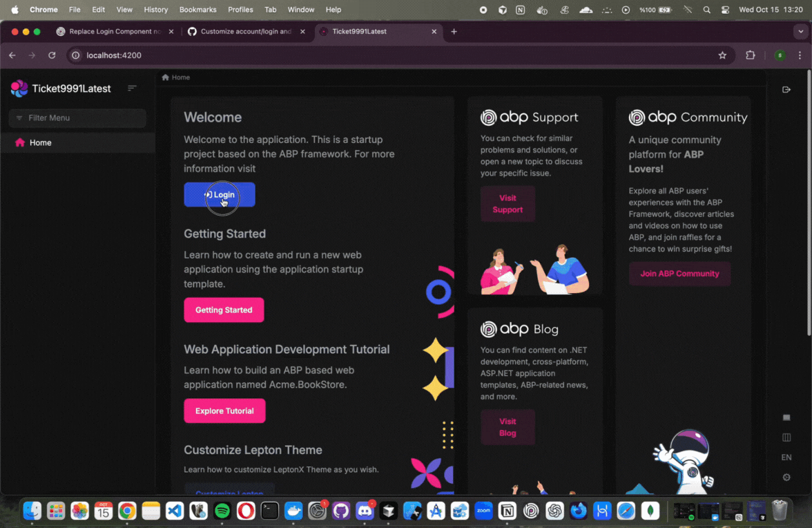
Task: Click the Visit Support button
Action: click(x=507, y=204)
